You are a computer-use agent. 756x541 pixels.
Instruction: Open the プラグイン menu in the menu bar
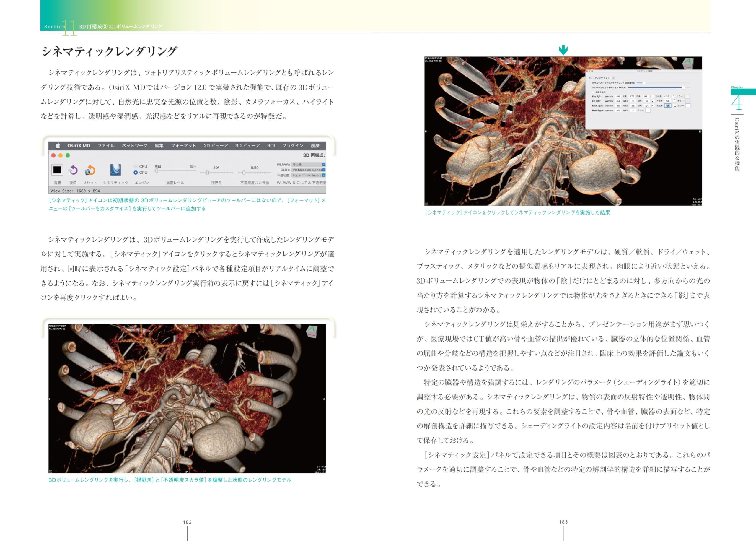coord(293,146)
